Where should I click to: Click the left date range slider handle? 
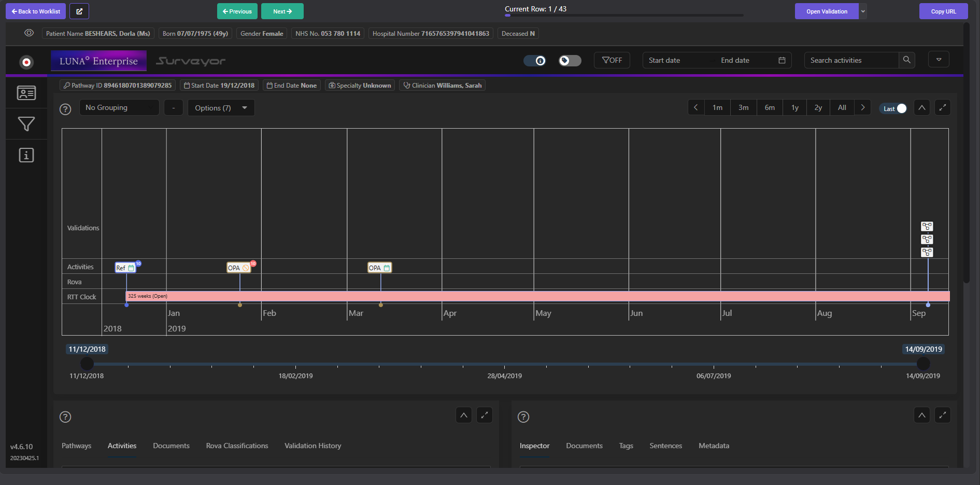pos(87,364)
